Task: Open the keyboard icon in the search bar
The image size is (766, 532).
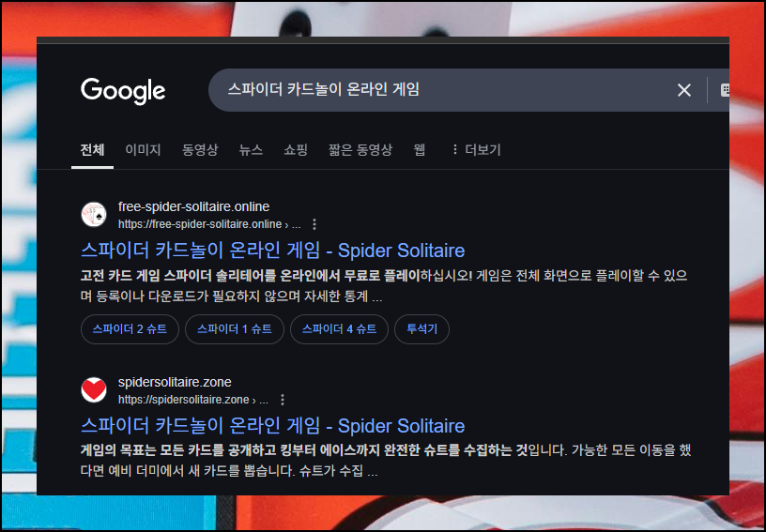Action: click(725, 90)
